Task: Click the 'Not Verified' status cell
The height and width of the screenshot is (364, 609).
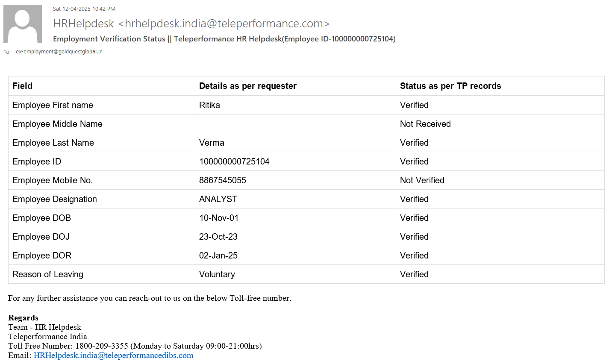Action: click(x=422, y=180)
